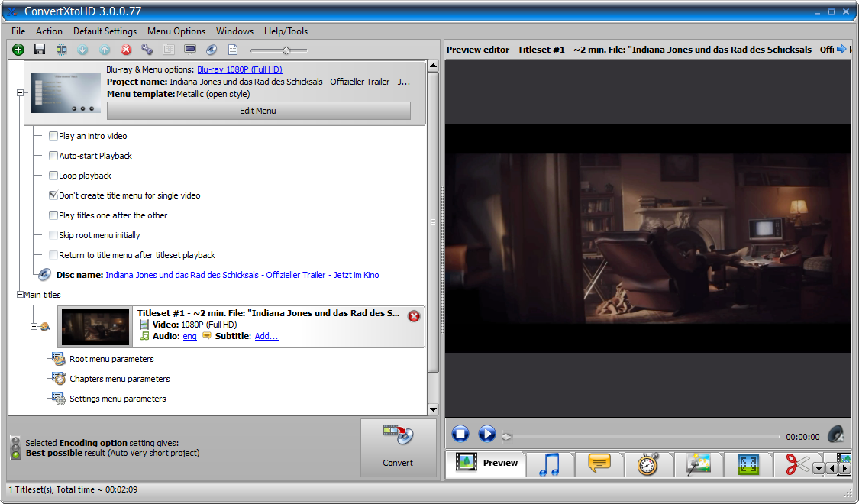Click the disc icon beside Disc name
The image size is (859, 504).
(44, 275)
